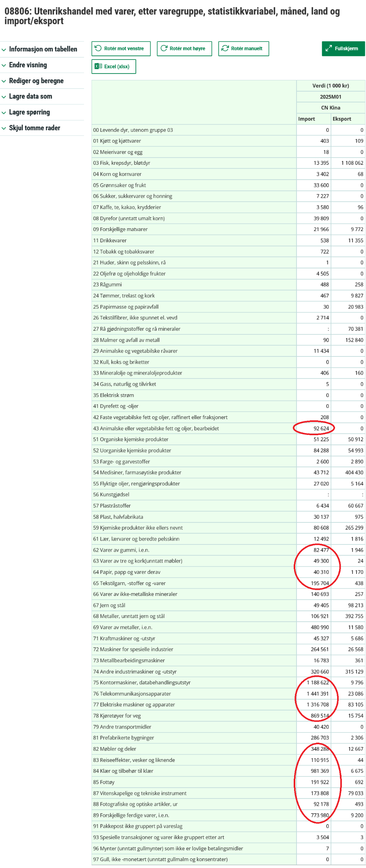Click row 78 Kjøretøyer for veg

point(194,716)
